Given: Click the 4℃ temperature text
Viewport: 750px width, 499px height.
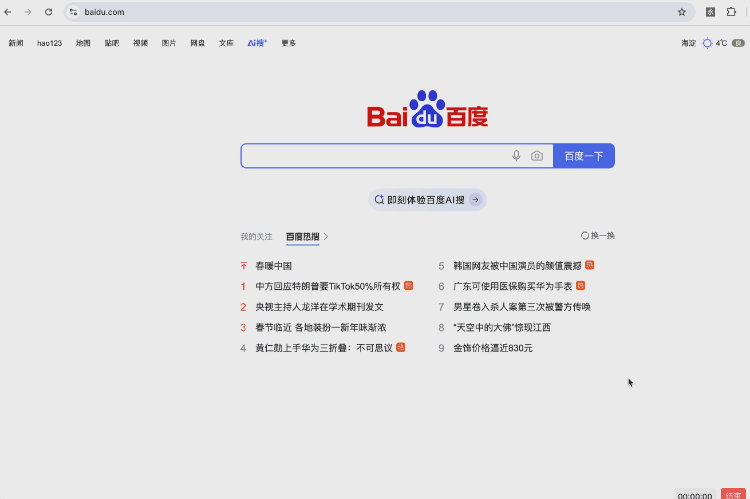Looking at the screenshot, I should (x=721, y=43).
